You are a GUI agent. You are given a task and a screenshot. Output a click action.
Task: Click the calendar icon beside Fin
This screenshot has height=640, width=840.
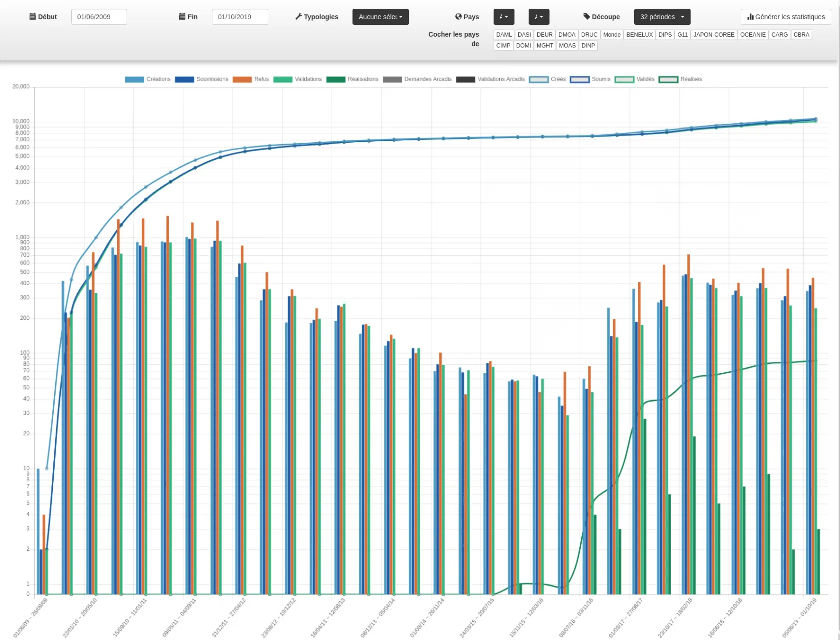[182, 17]
